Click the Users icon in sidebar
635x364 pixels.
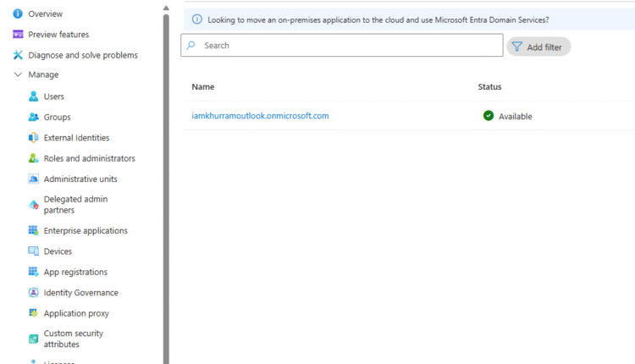pyautogui.click(x=34, y=97)
